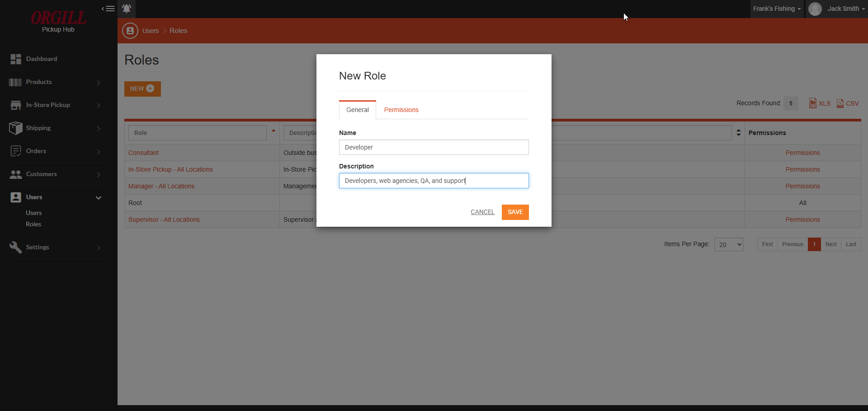Screen dimensions: 868x411
Task: Open Dashboard from the sidebar icon
Action: click(16, 59)
